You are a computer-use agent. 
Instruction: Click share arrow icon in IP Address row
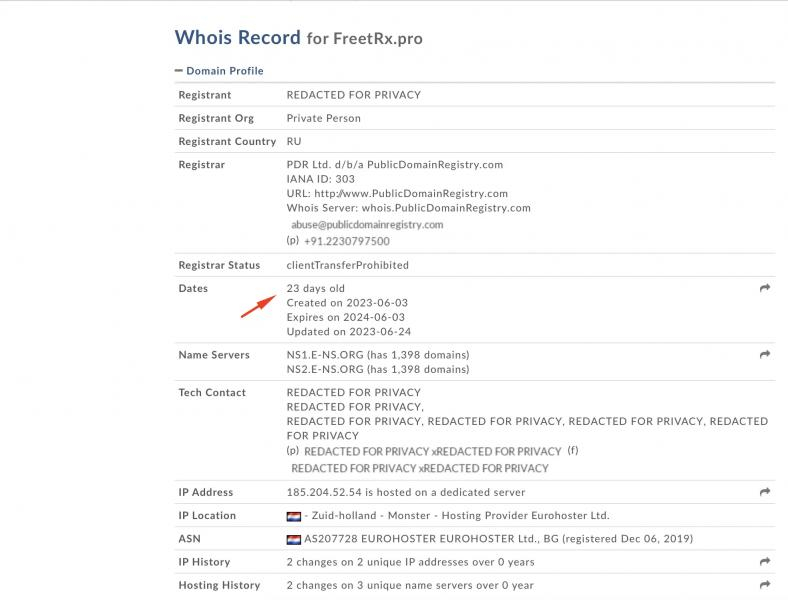point(765,491)
